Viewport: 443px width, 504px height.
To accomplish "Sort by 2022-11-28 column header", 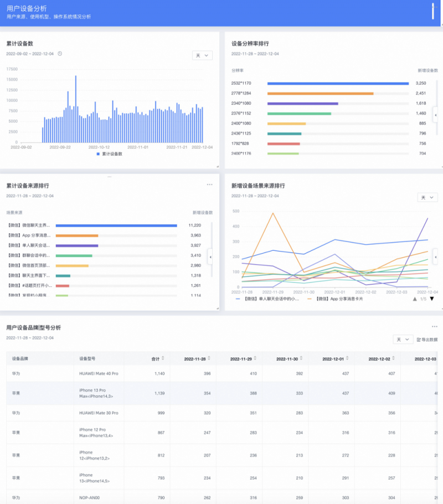I will [x=197, y=358].
